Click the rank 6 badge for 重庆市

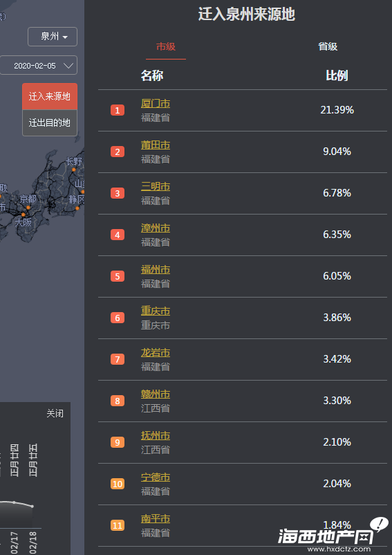[118, 318]
